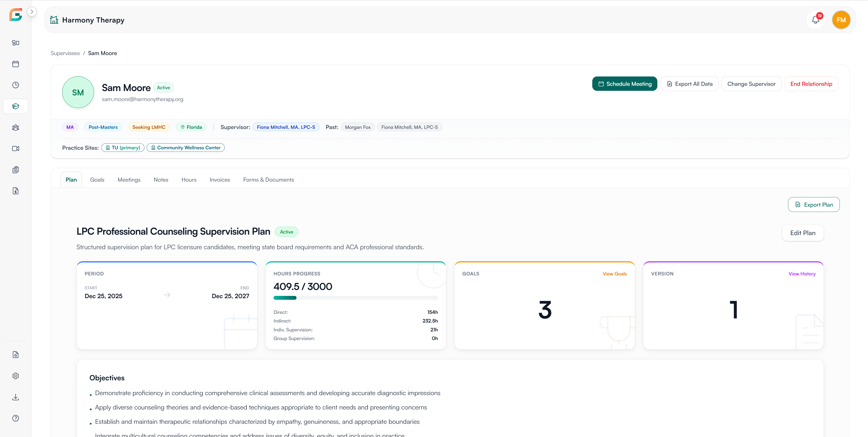Select the graduation cap supervision sidebar icon
This screenshot has width=868, height=437.
click(15, 106)
